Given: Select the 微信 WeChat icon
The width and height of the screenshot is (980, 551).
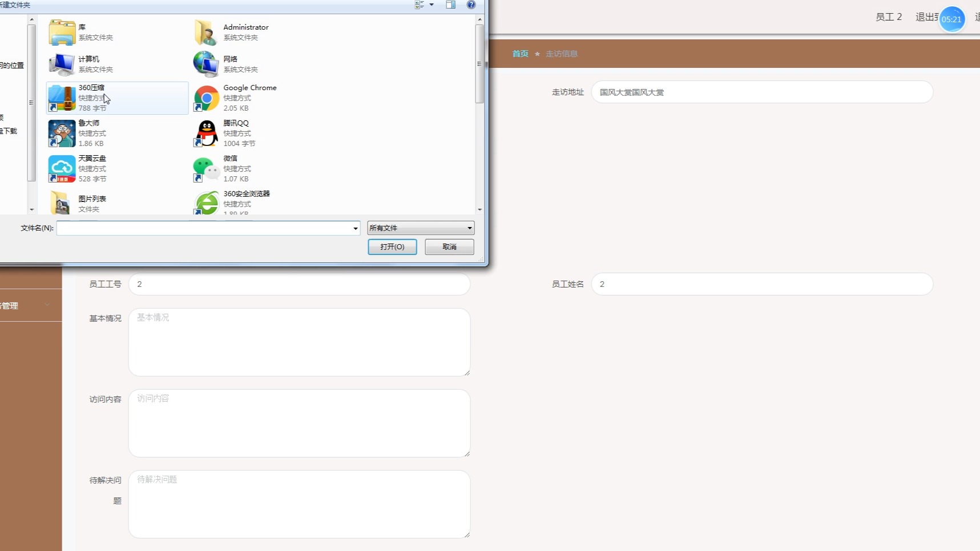Looking at the screenshot, I should coord(206,169).
